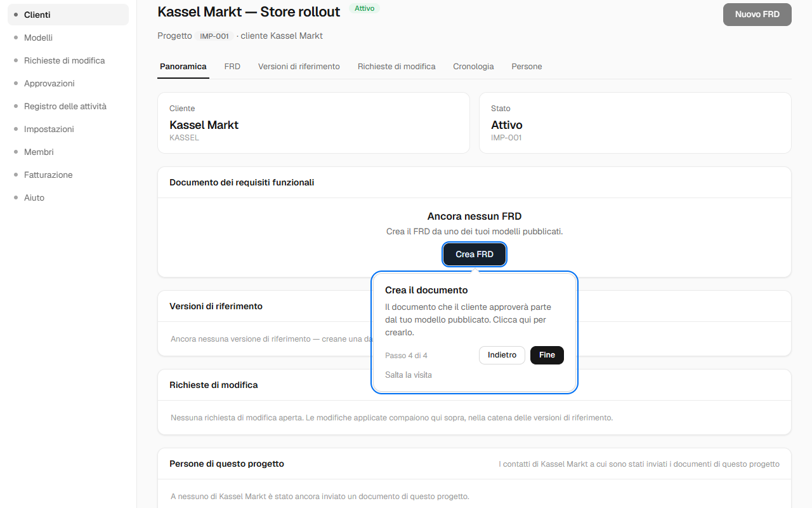The width and height of the screenshot is (812, 508).
Task: Go to Modelli in the sidebar
Action: coord(68,37)
